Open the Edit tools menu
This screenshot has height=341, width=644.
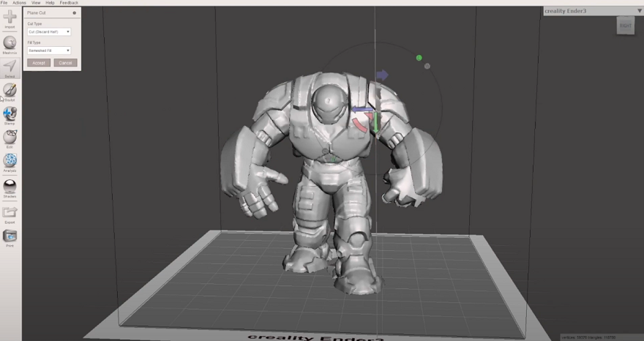[x=10, y=137]
